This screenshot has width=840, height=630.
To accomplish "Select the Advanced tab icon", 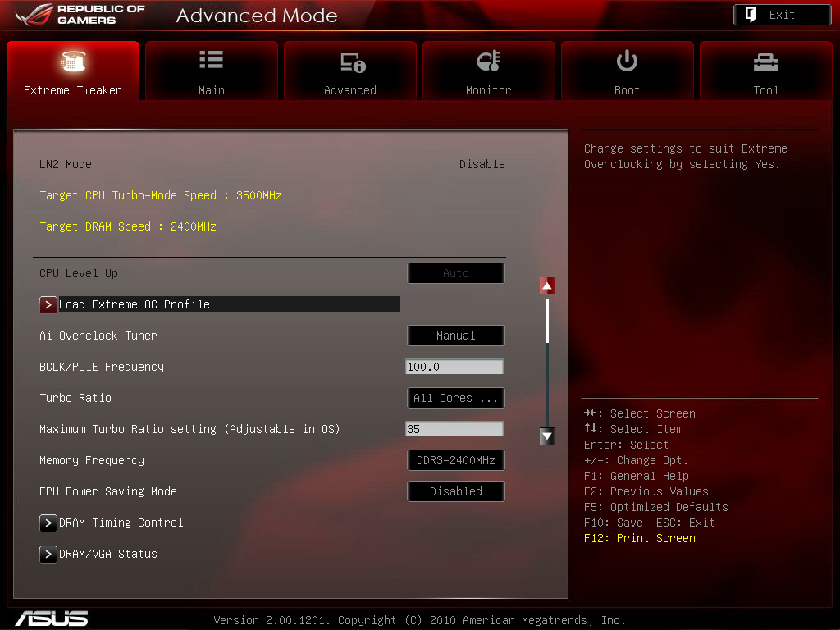I will (352, 62).
